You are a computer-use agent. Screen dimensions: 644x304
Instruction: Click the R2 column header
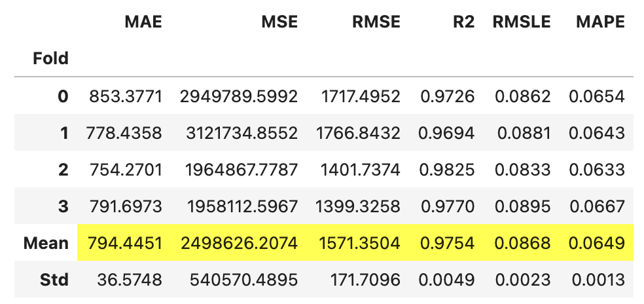(x=464, y=22)
